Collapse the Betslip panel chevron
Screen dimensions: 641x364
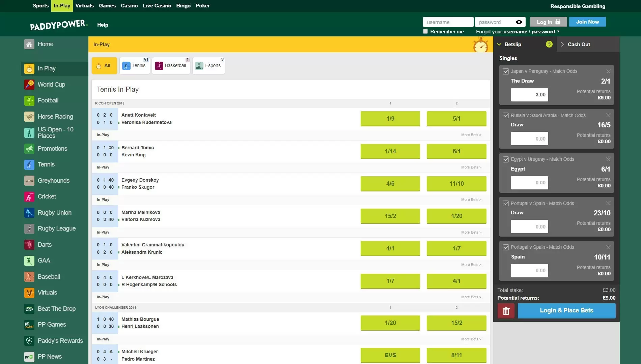click(x=499, y=44)
